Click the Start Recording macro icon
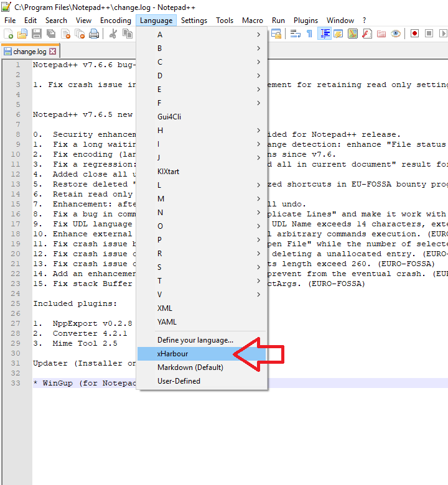This screenshot has width=448, height=485. coord(414,34)
